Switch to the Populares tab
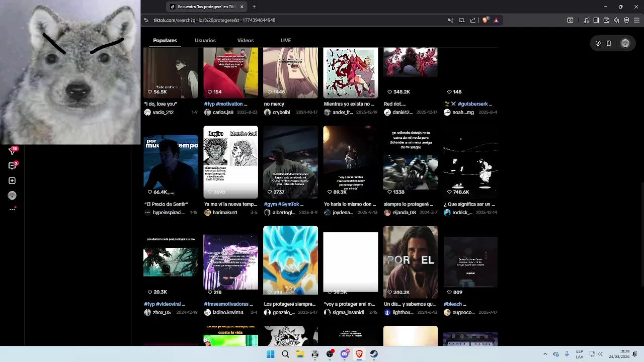644x362 pixels. [165, 40]
